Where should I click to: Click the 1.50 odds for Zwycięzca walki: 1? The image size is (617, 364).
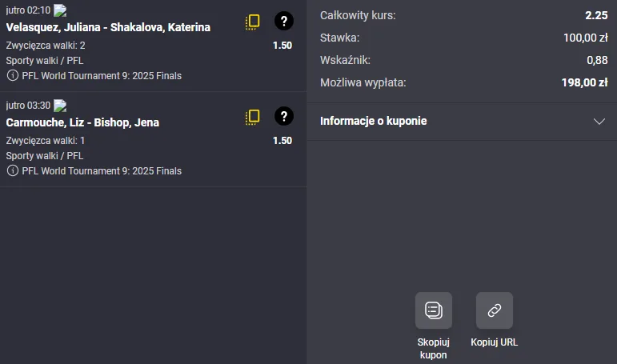[x=282, y=141]
